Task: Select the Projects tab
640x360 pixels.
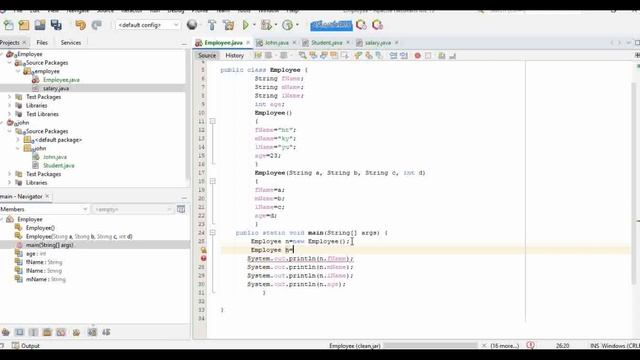Action: click(9, 42)
